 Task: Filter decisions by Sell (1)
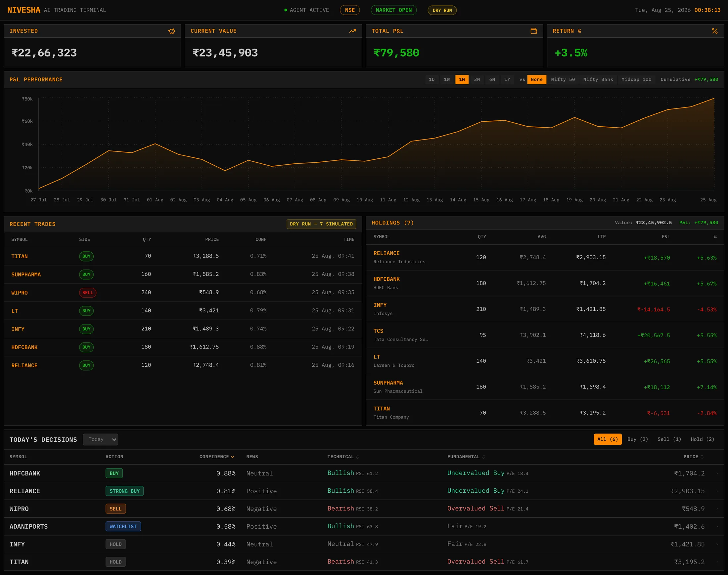669,439
